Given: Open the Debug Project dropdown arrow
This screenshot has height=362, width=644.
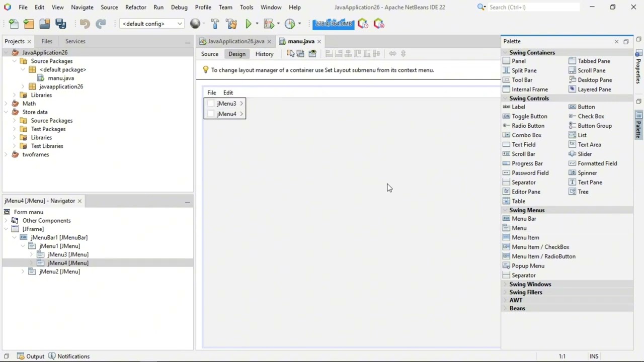Looking at the screenshot, I should click(x=278, y=24).
